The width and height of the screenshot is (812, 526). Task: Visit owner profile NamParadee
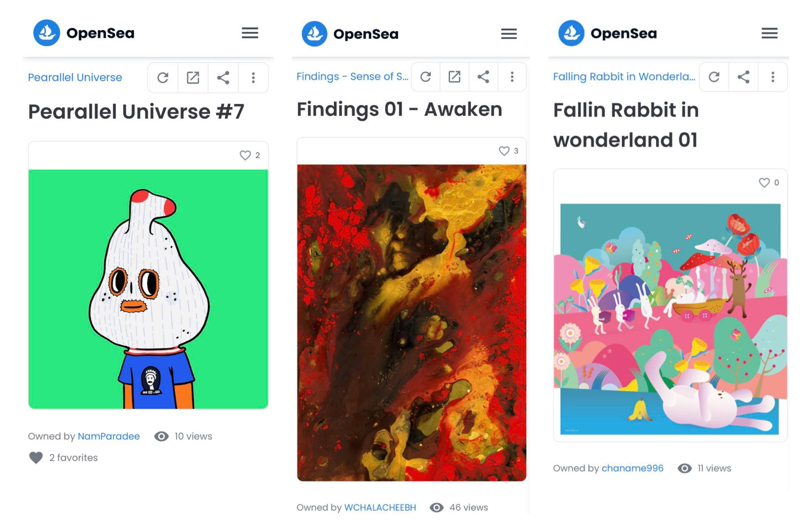pyautogui.click(x=109, y=436)
